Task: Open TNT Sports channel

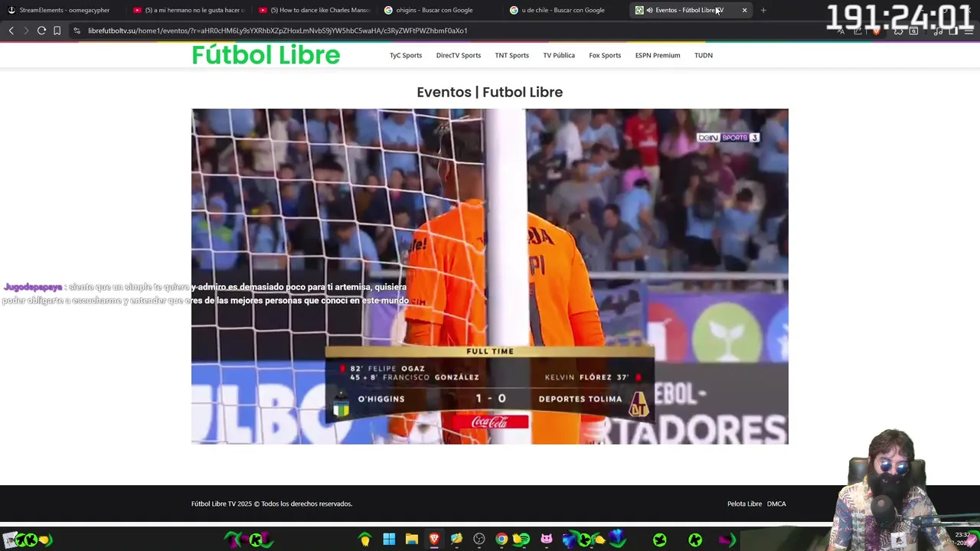Action: (x=511, y=55)
